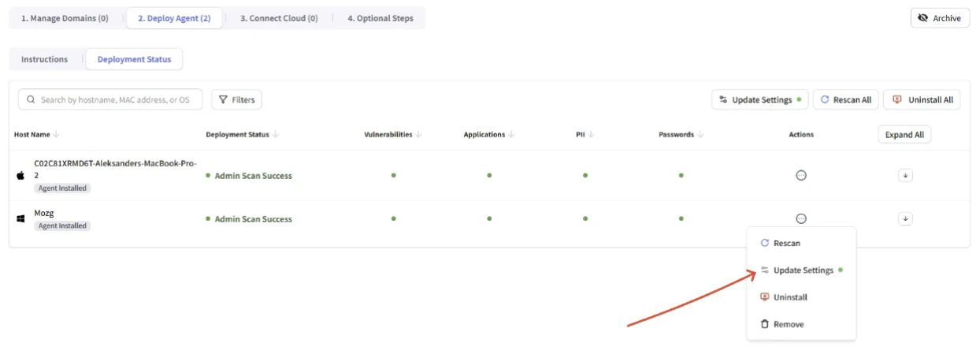Go to the Optional Steps tab
Screen dimensions: 980x358
[380, 18]
